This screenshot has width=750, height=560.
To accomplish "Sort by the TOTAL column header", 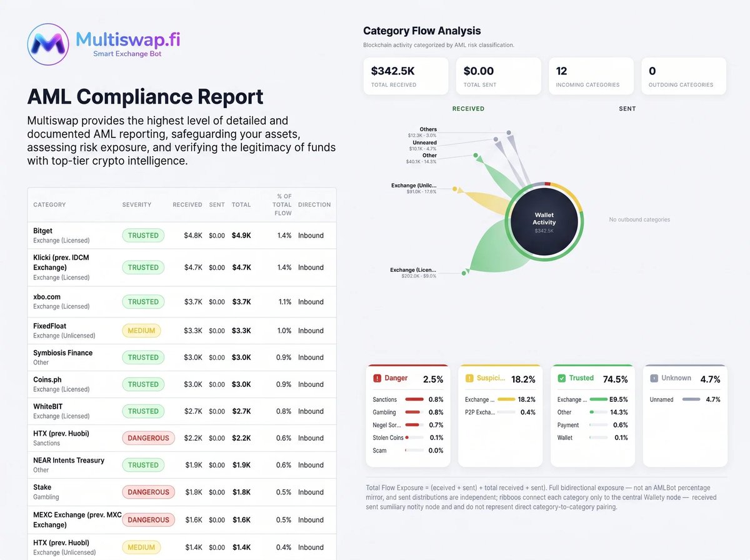I will (241, 204).
